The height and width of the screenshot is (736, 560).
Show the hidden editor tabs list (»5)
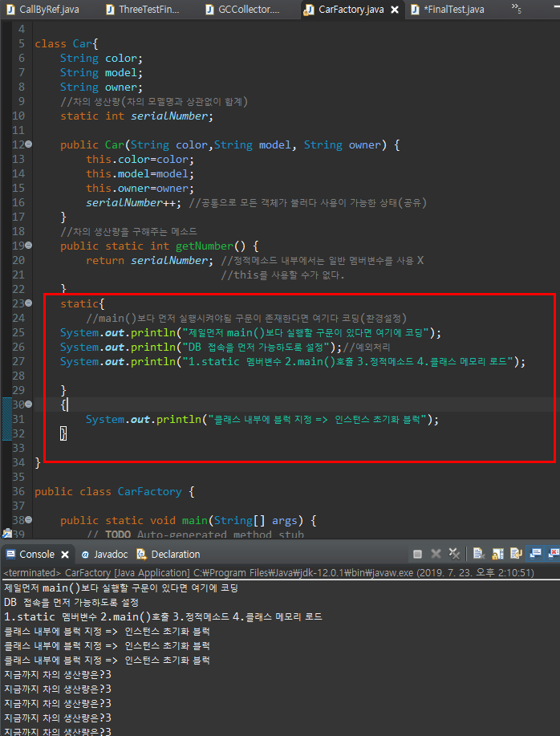pyautogui.click(x=517, y=9)
